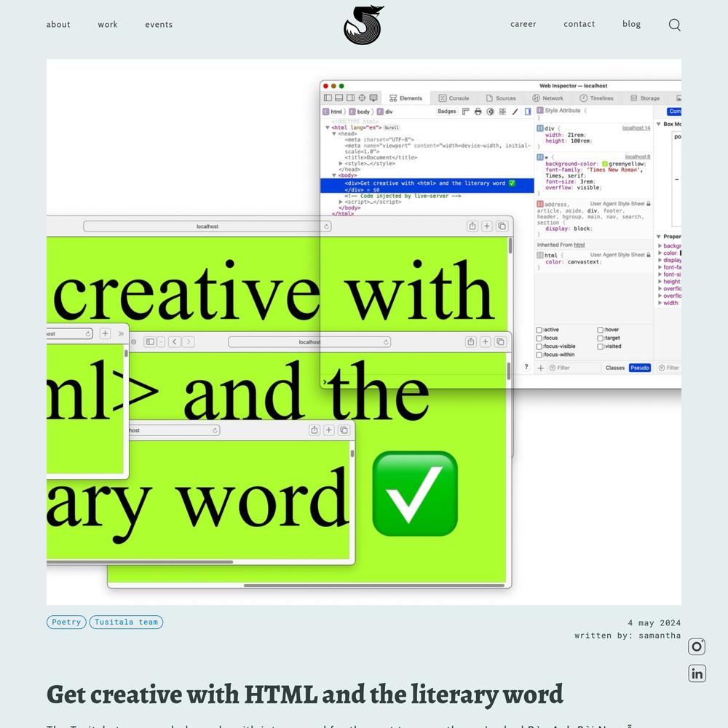This screenshot has width=728, height=728.
Task: Click the greenyellow color swatch in the Styles panel
Action: (604, 164)
